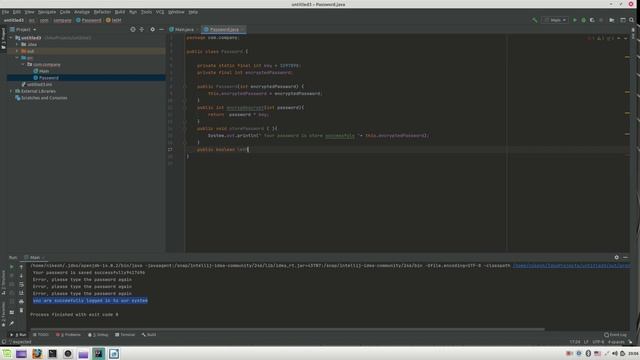Click the locate opened file target icon
640x360 pixels.
[133, 29]
